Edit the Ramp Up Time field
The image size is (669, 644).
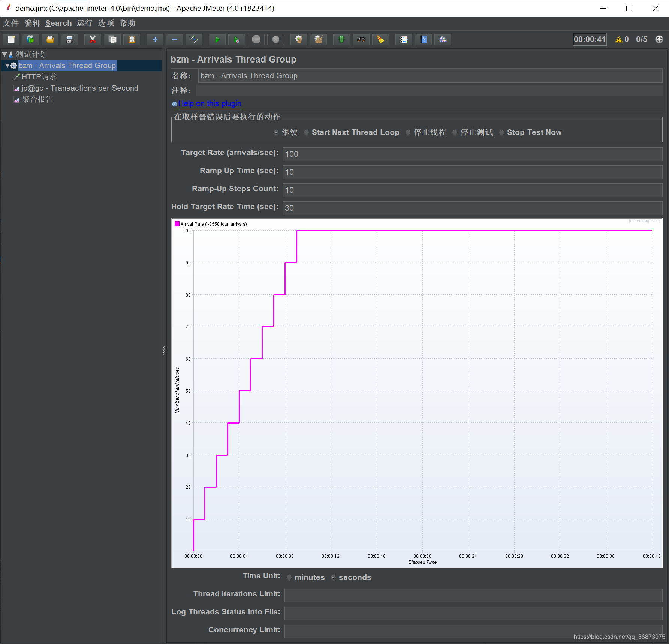click(x=472, y=172)
